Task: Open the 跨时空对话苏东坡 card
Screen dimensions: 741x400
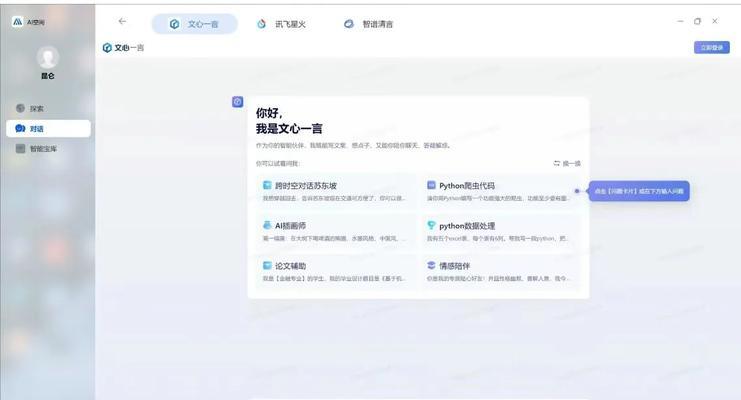Action: click(x=336, y=191)
